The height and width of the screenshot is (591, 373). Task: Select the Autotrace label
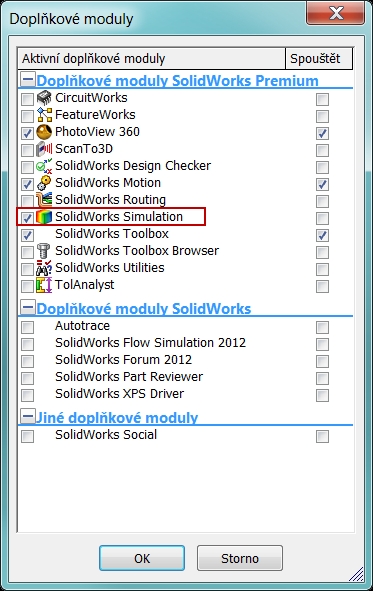(x=83, y=325)
